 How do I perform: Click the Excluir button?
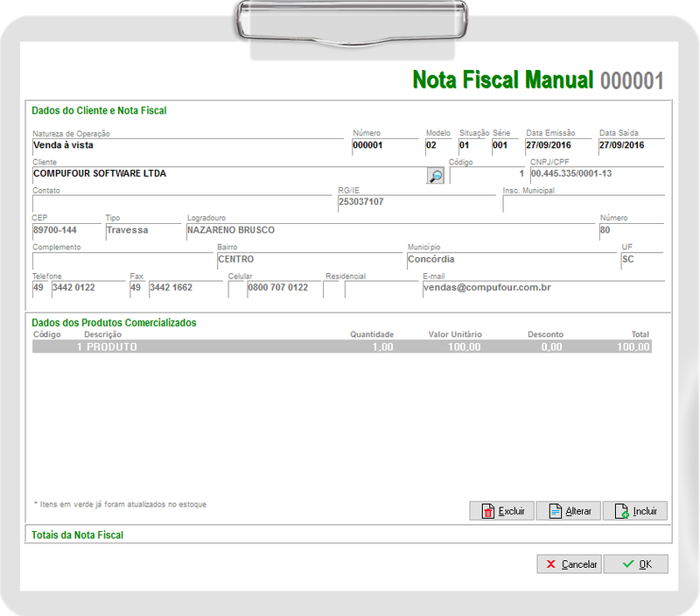tap(501, 511)
